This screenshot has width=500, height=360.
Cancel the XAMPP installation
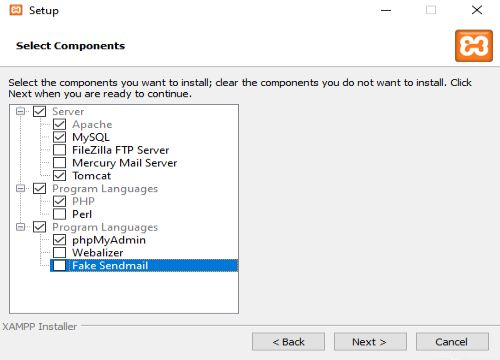(452, 342)
